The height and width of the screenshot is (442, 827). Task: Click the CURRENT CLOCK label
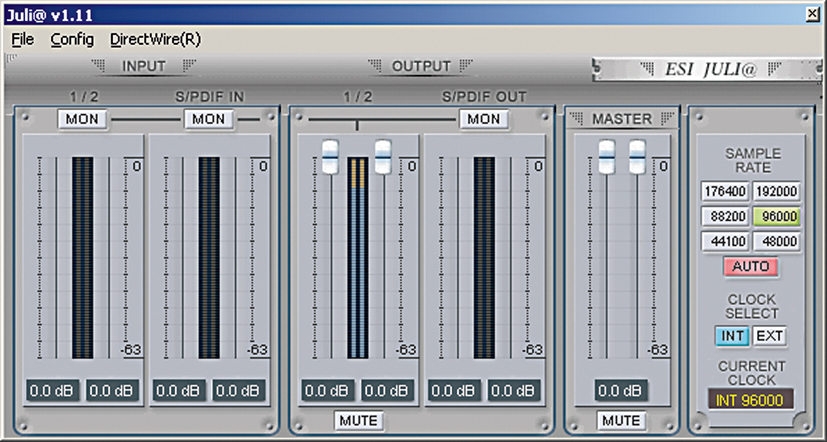pos(752,373)
